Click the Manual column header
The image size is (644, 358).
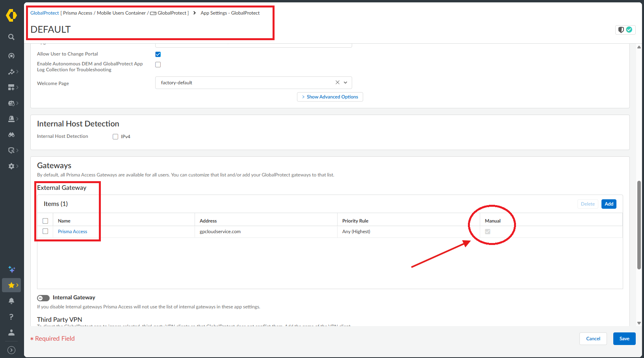pyautogui.click(x=493, y=221)
